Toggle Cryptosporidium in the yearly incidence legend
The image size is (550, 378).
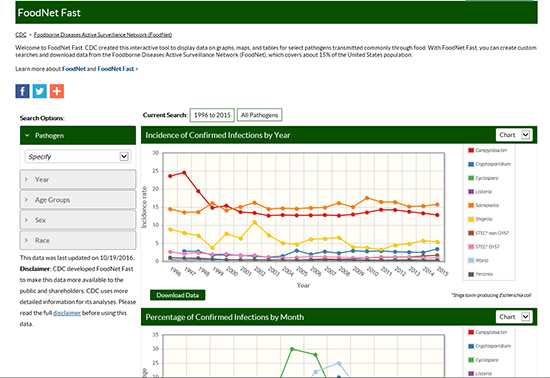pyautogui.click(x=490, y=164)
